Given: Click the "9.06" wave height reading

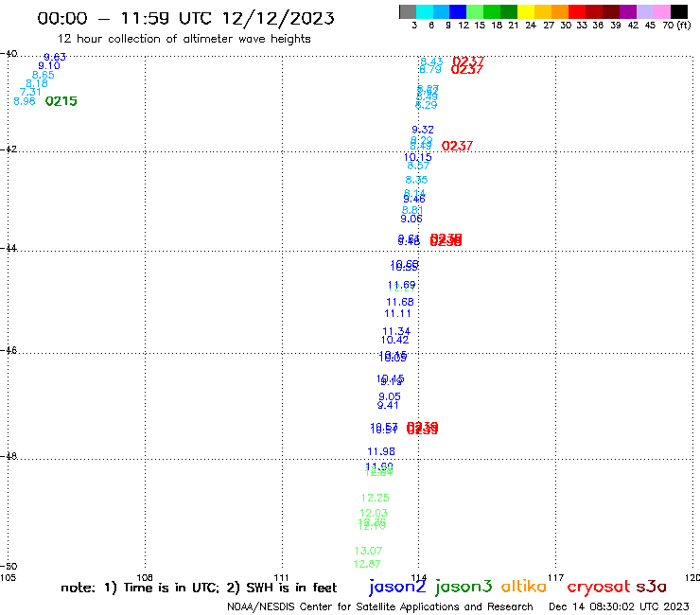Looking at the screenshot, I should pyautogui.click(x=411, y=219).
